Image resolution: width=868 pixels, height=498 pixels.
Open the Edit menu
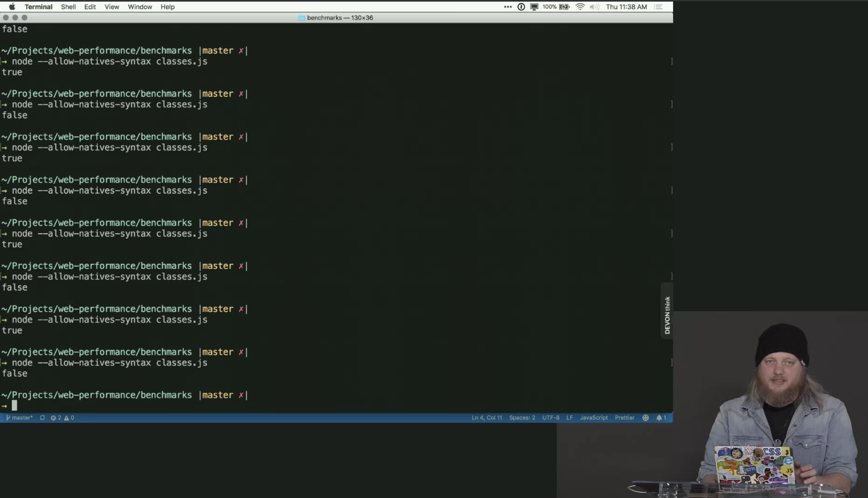click(x=90, y=7)
